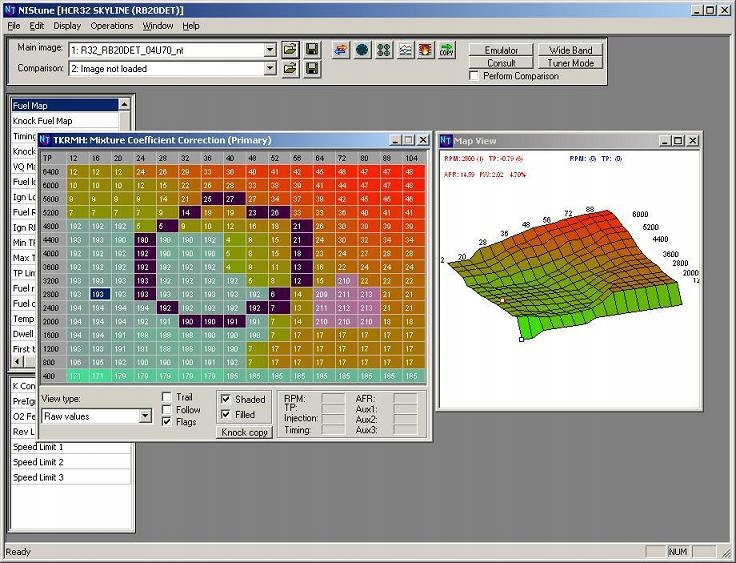The image size is (736, 563).
Task: Click cell 209 in row 2800
Action: tap(323, 294)
